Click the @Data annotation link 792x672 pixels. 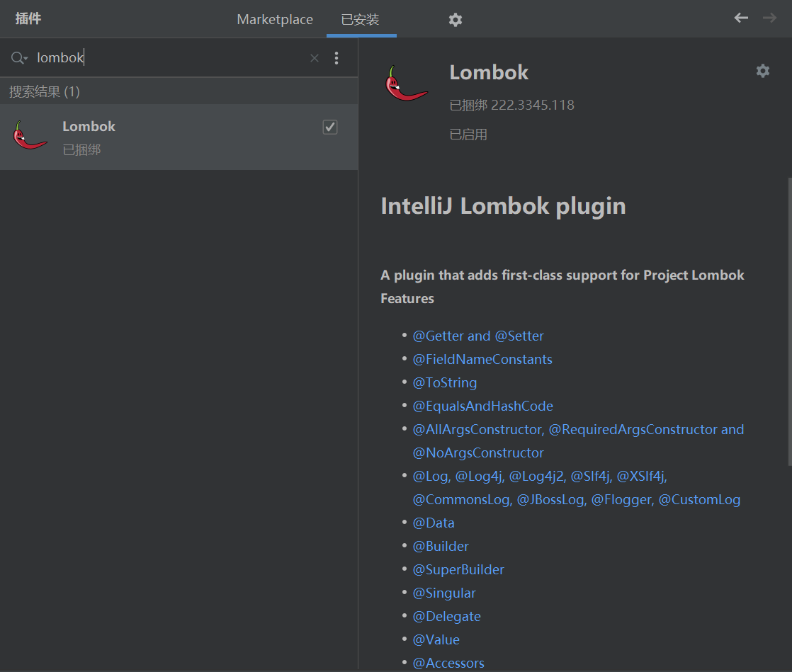434,523
